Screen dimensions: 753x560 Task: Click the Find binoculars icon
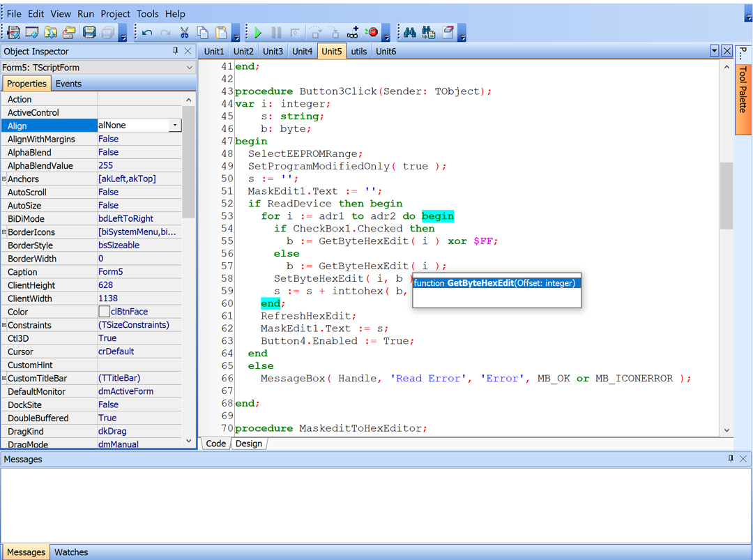pyautogui.click(x=410, y=32)
